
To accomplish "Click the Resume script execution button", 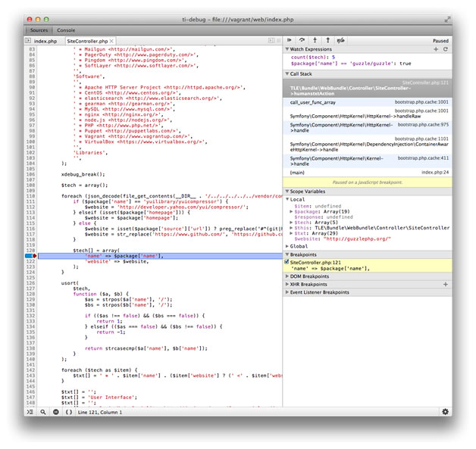I will (290, 40).
